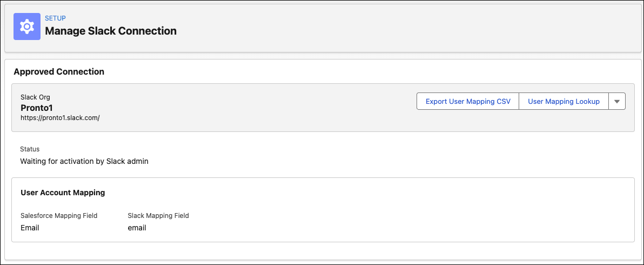The image size is (644, 265).
Task: Select the Waiting for activation status text
Action: [84, 161]
